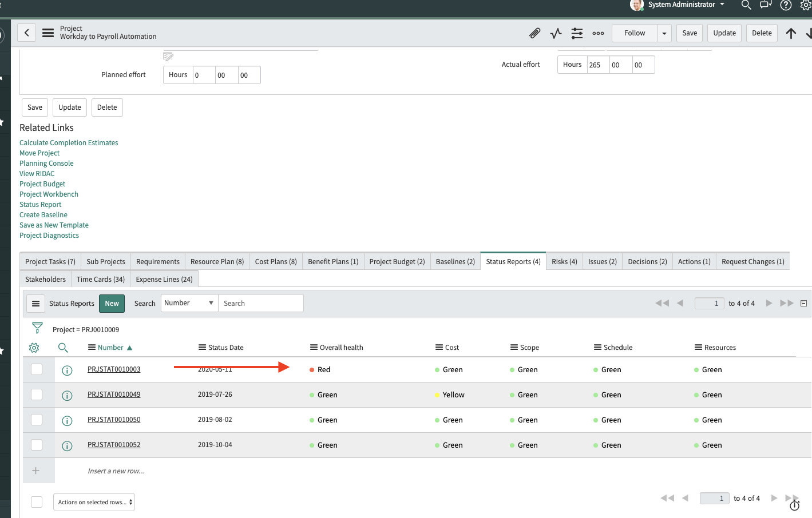This screenshot has width=812, height=518.
Task: Click the Status Reports search field
Action: tap(261, 303)
